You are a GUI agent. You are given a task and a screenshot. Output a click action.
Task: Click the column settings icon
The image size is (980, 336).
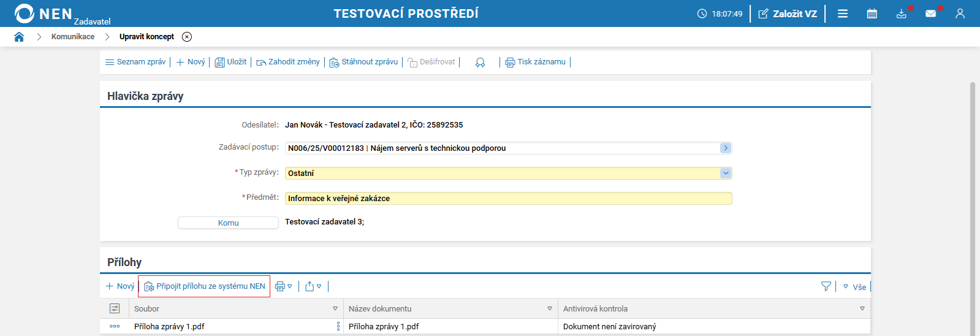115,308
